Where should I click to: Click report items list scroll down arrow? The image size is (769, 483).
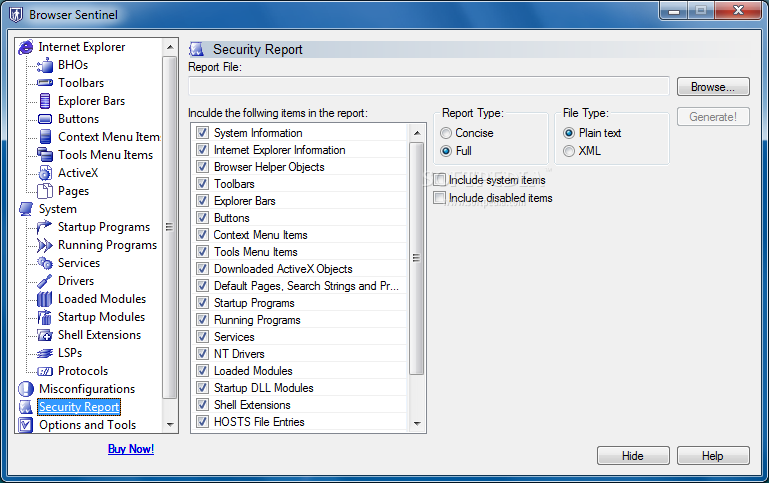[x=417, y=423]
